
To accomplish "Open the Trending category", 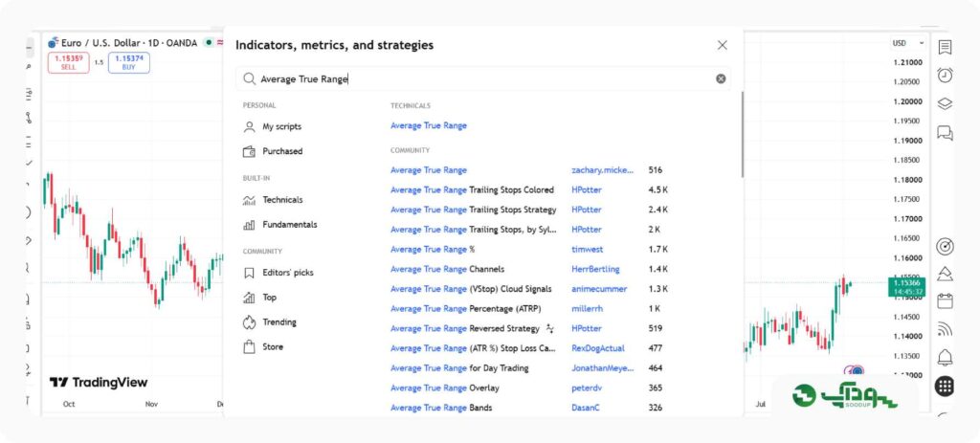I will [x=270, y=322].
